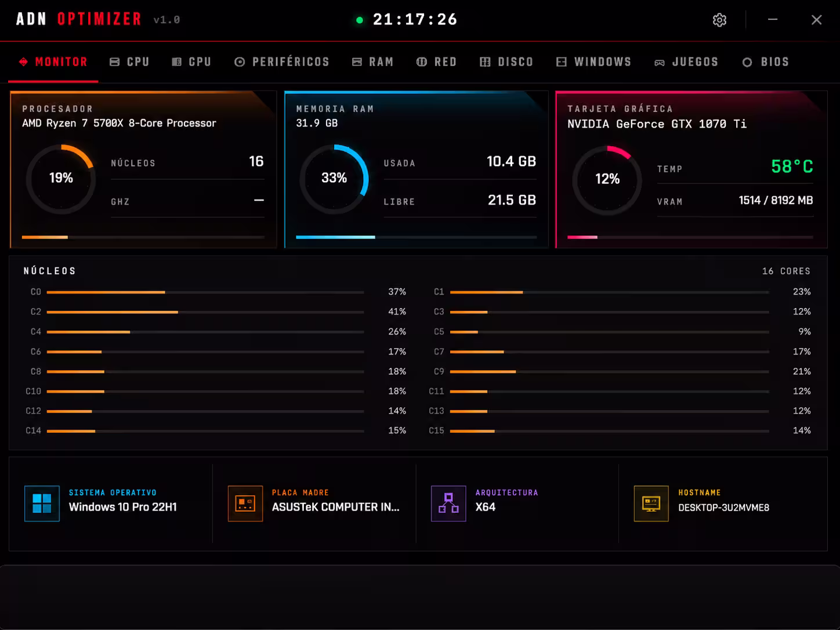Image resolution: width=840 pixels, height=630 pixels.
Task: Click the Windows logo icon beside Sistema Operativo
Action: coord(42,504)
